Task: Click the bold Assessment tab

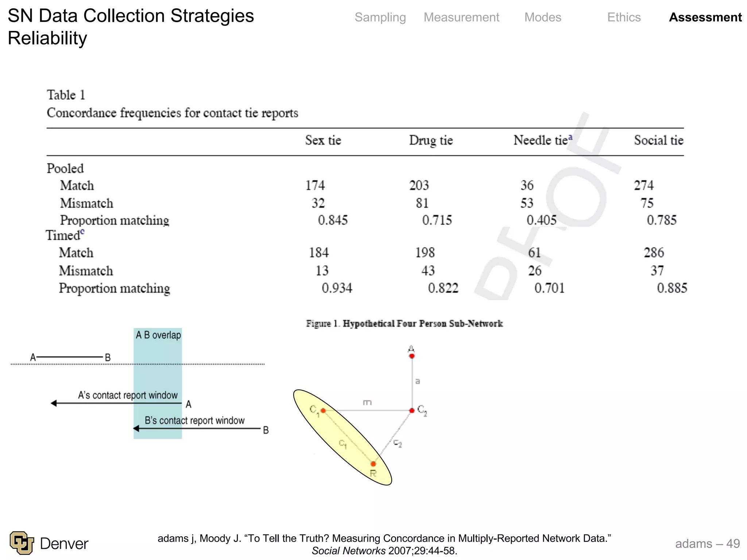Action: 705,17
